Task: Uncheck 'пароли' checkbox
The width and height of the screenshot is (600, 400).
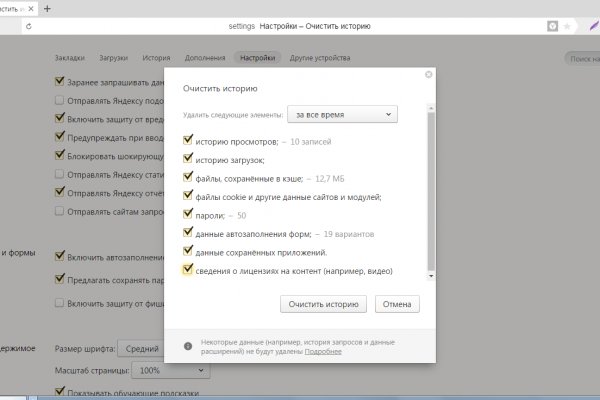Action: tap(188, 214)
